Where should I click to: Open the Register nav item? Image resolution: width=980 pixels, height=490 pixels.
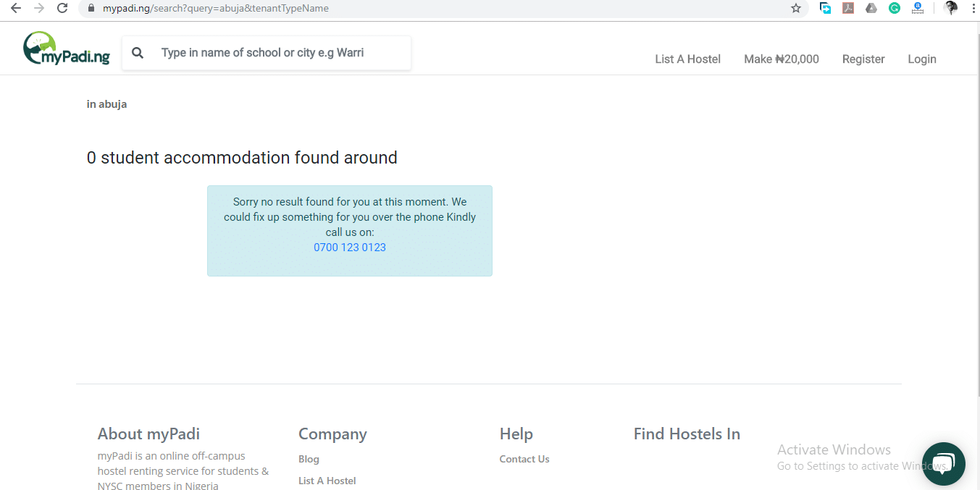[863, 59]
